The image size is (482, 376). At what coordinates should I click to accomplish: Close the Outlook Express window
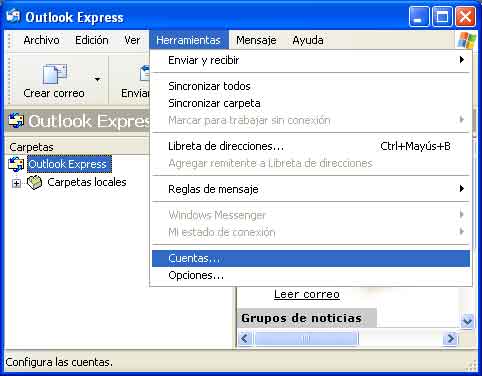(x=465, y=17)
